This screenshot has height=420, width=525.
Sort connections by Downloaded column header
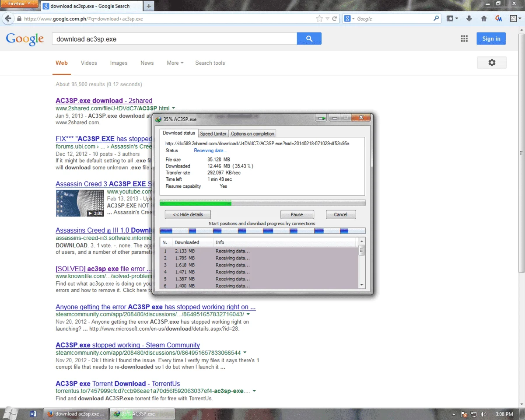[192, 242]
